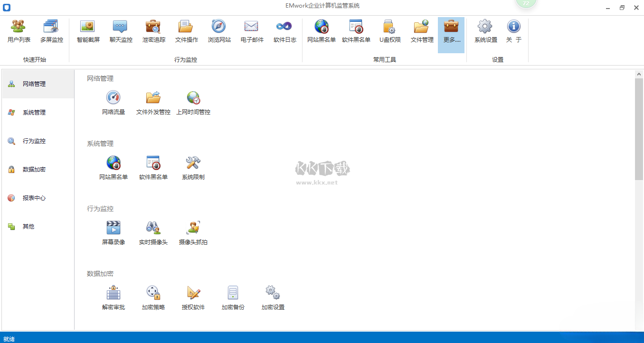The height and width of the screenshot is (343, 644).
Task: Restore down the EMwork window
Action: 622,8
